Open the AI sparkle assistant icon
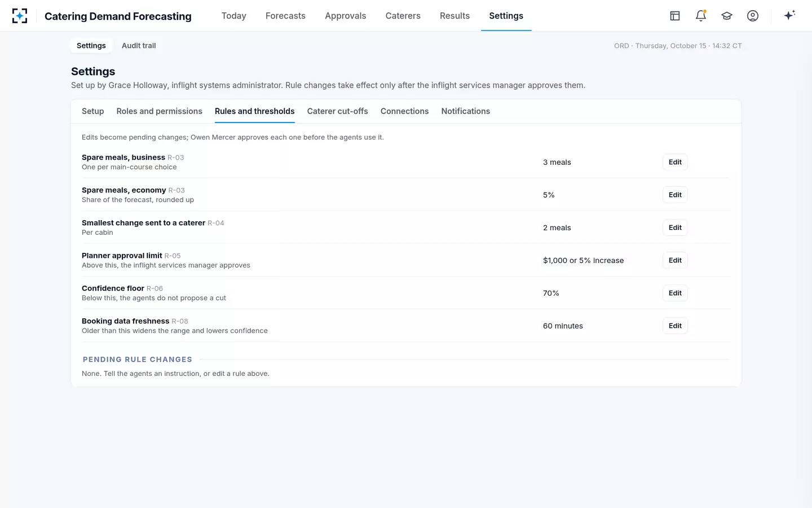 coord(789,15)
